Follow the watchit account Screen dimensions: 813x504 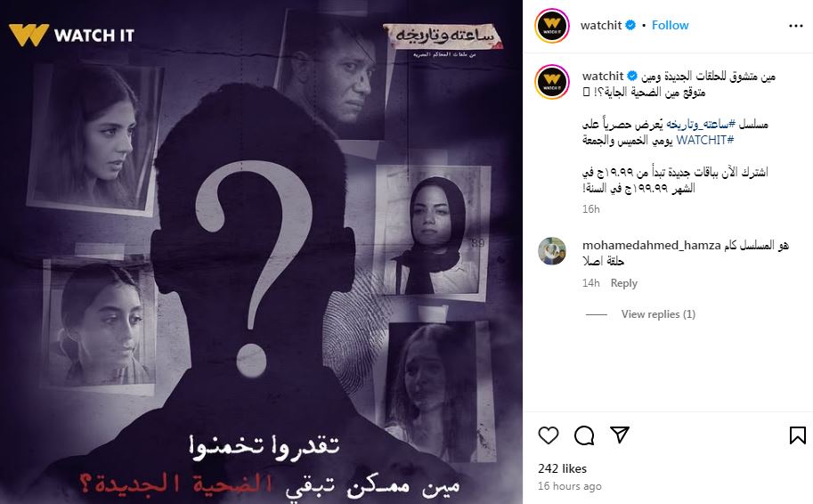point(670,25)
